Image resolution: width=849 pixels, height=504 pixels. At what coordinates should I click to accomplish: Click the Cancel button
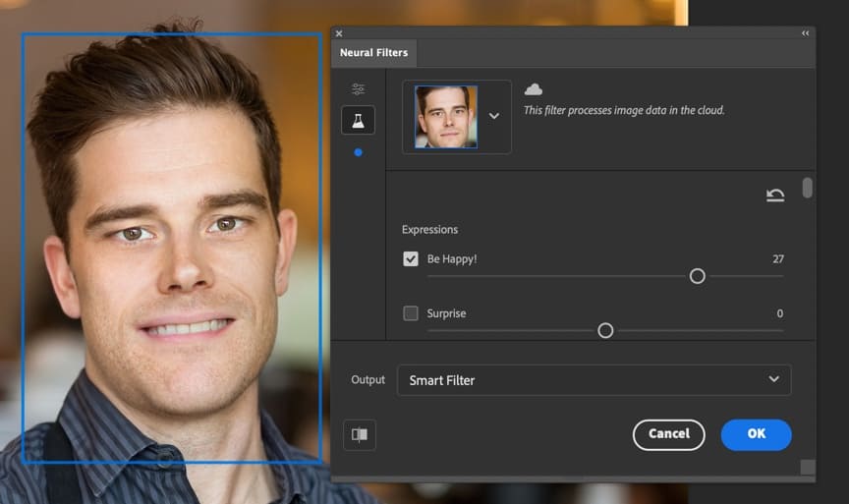669,434
